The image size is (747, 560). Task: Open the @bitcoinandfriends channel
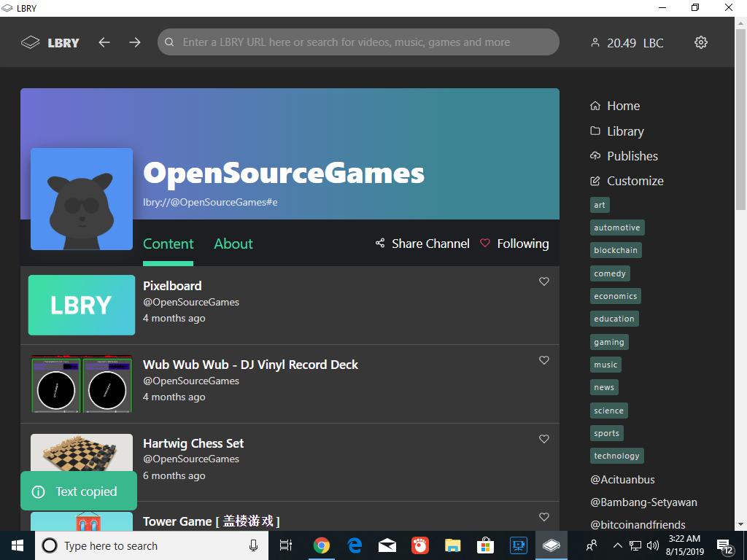[638, 525]
